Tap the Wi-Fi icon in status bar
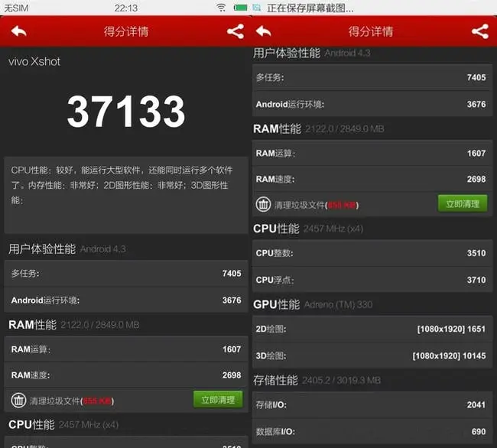This screenshot has width=497, height=448. 221,8
